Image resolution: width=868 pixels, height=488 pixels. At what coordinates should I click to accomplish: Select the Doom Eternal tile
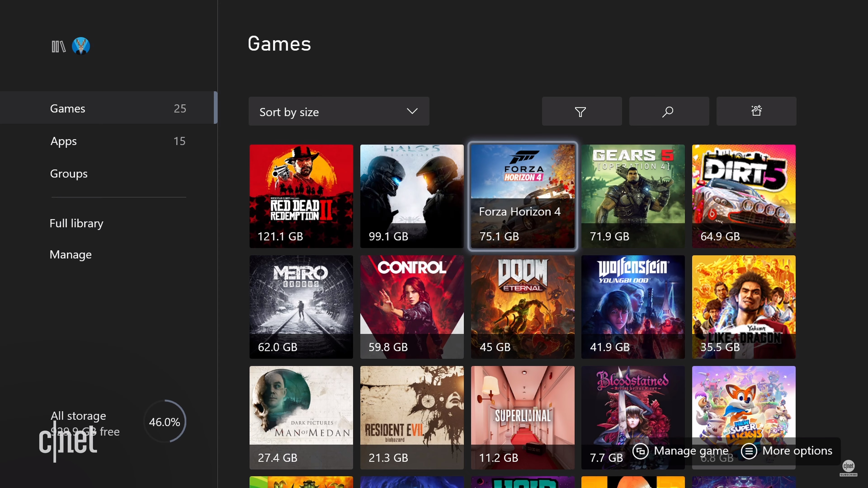pyautogui.click(x=523, y=307)
